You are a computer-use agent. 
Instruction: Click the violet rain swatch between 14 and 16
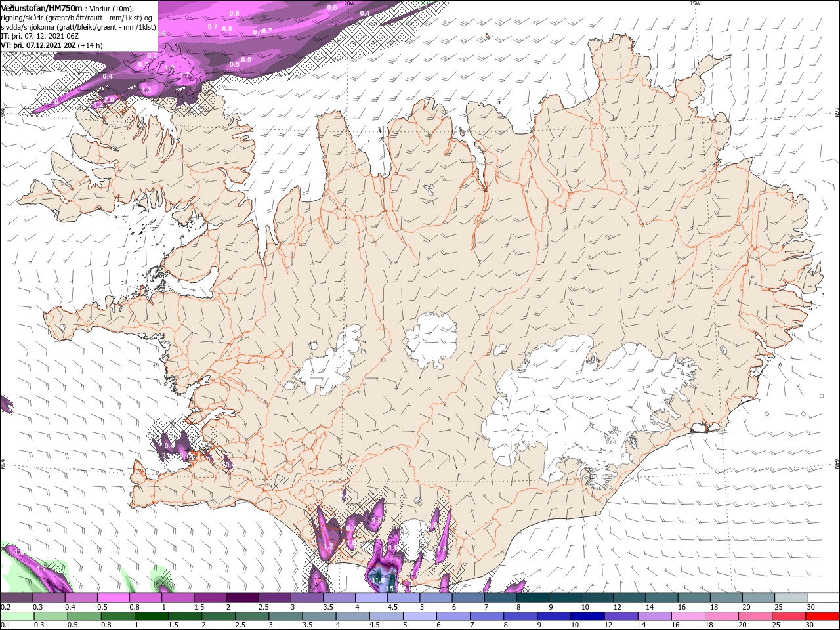655,616
